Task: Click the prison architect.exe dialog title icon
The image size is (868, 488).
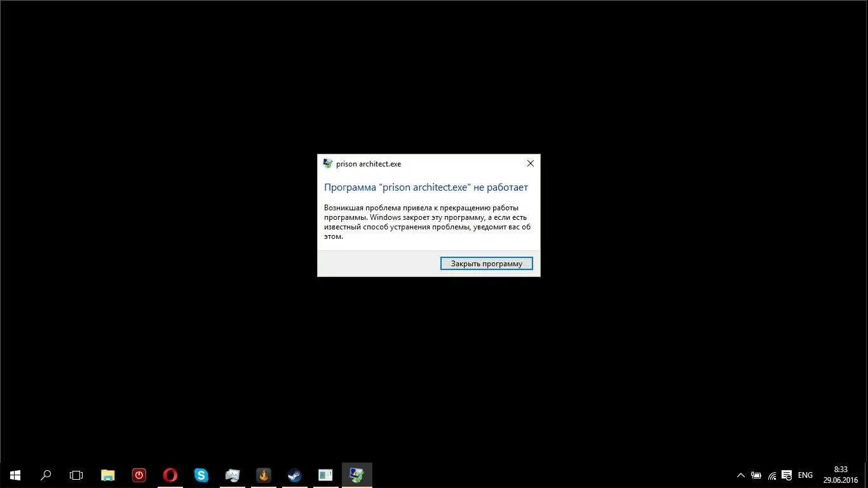Action: [328, 163]
